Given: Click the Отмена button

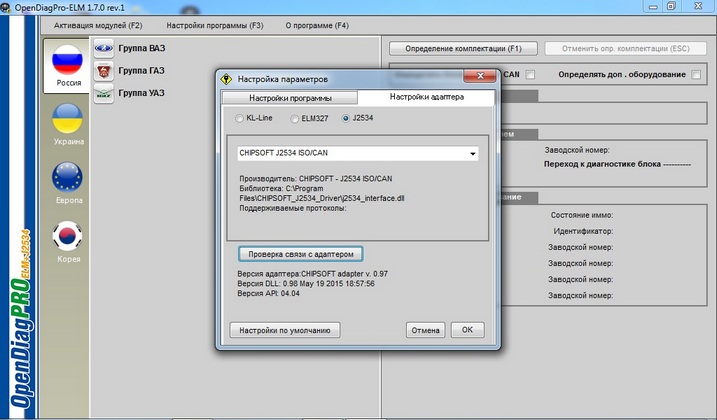Looking at the screenshot, I should [x=425, y=330].
